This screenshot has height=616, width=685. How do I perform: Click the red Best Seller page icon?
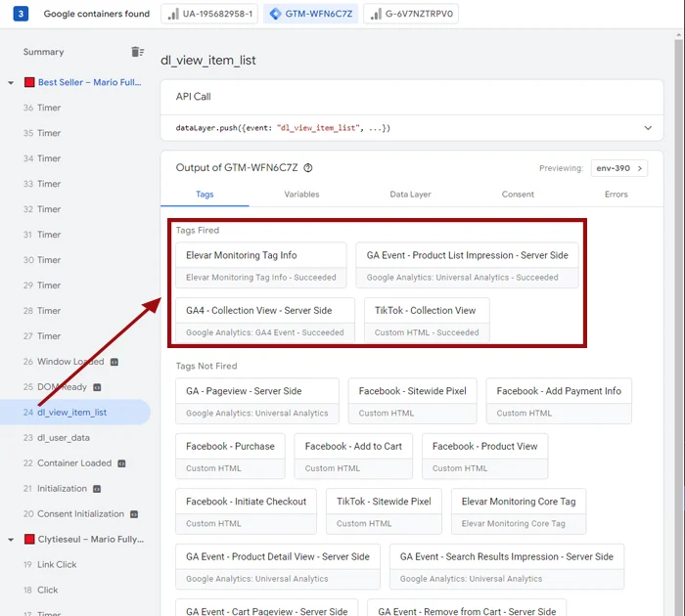[29, 82]
